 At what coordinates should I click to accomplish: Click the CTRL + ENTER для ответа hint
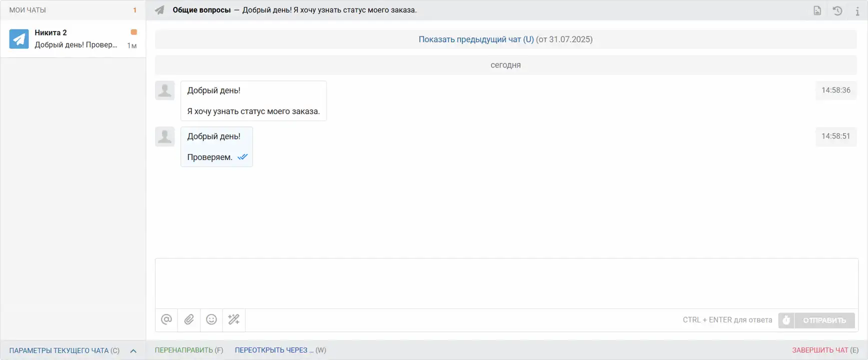coord(727,320)
